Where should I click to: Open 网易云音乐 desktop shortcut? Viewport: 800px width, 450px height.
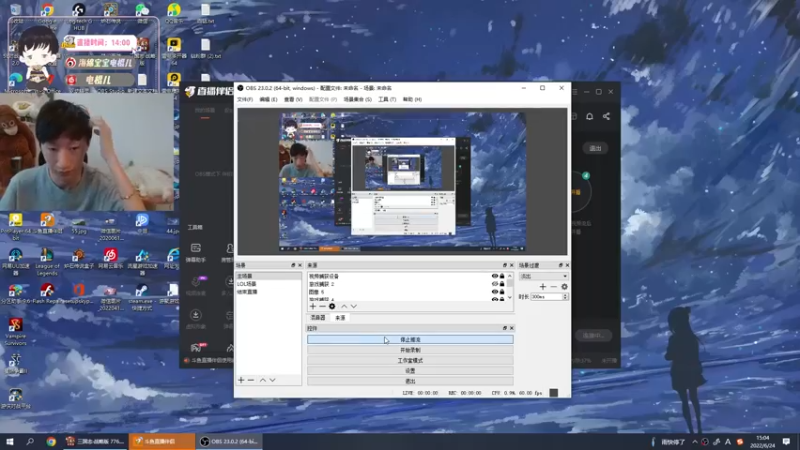coord(110,259)
